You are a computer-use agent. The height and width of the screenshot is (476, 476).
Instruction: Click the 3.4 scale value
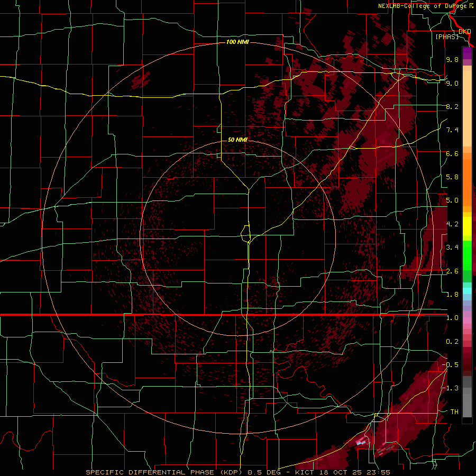point(452,248)
